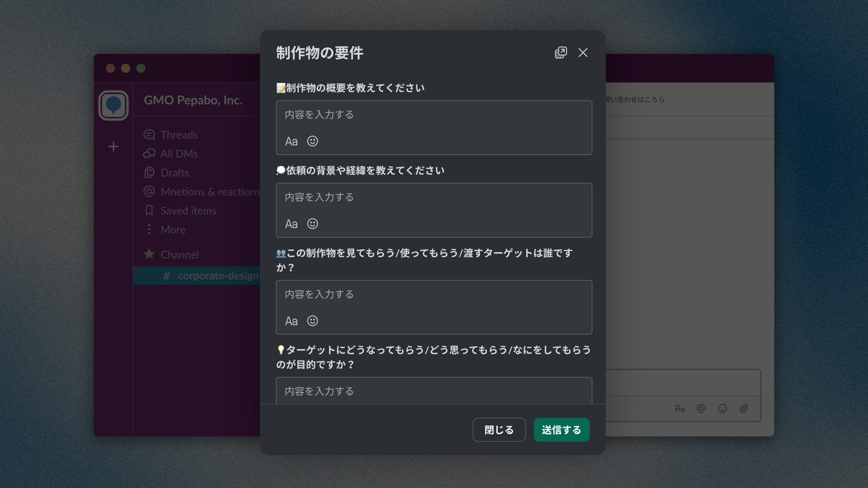Click the Pepabo workspace icon

coord(113,105)
